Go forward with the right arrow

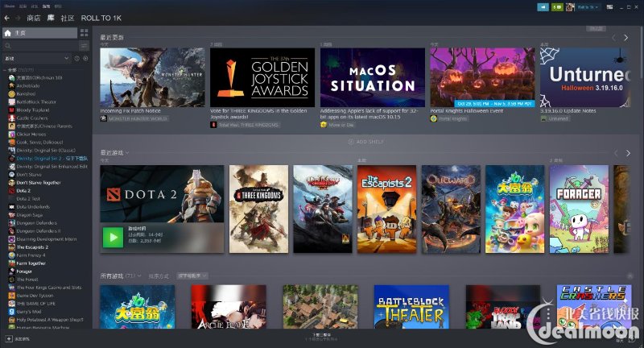click(18, 18)
